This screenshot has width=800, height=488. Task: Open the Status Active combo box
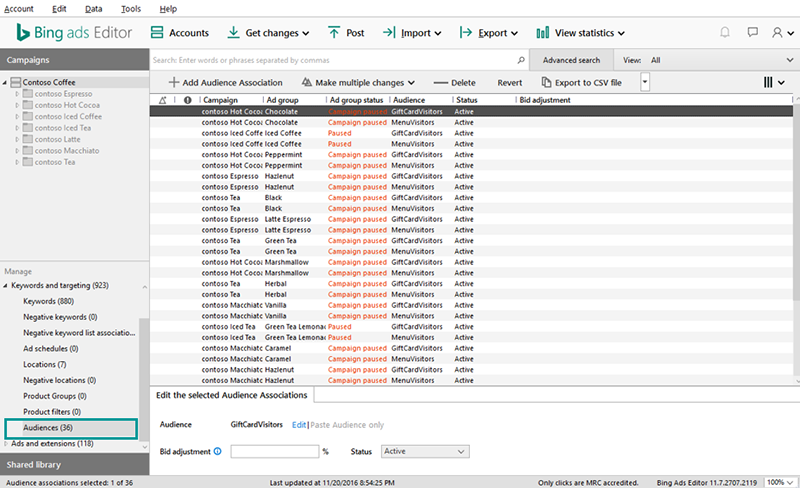pos(425,451)
